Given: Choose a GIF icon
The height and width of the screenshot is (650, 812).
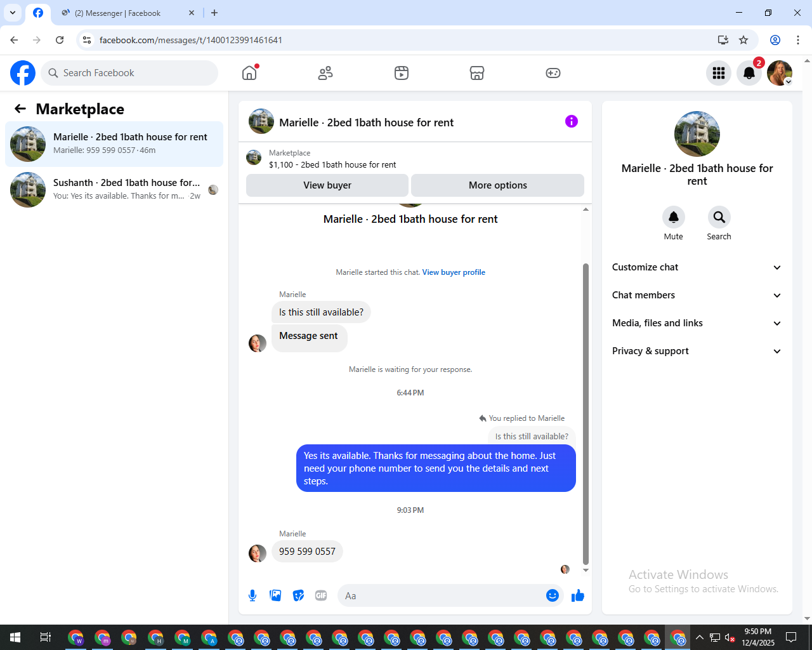Looking at the screenshot, I should (x=321, y=595).
